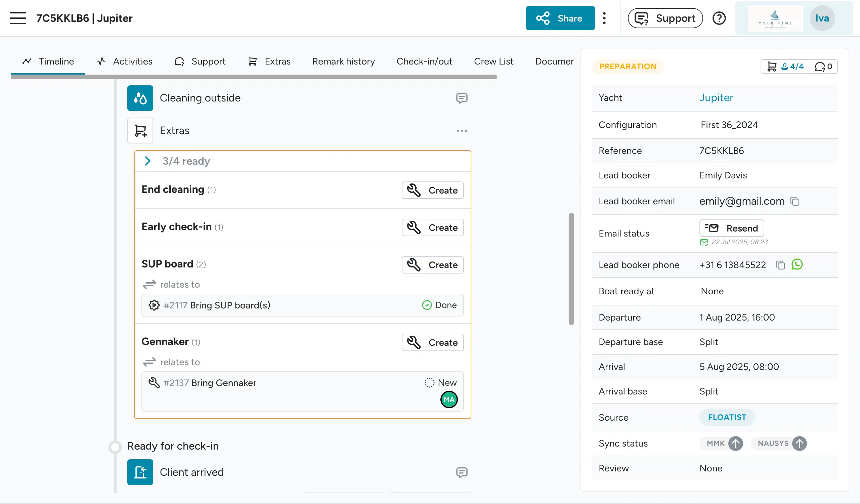
Task: Expand the 3/4 ready extras section
Action: (147, 161)
